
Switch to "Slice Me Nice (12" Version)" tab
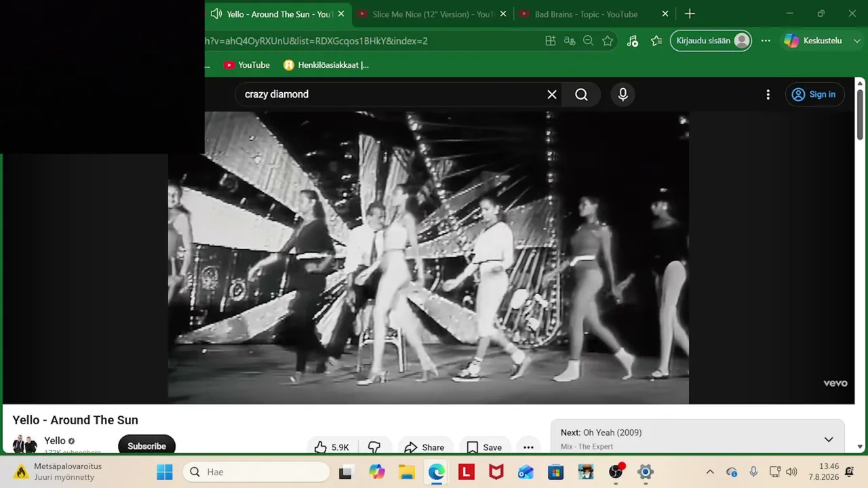[x=433, y=14]
